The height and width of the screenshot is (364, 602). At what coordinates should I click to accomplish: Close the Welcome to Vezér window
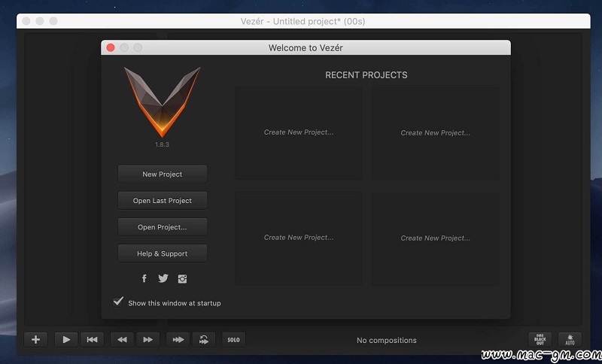point(111,47)
